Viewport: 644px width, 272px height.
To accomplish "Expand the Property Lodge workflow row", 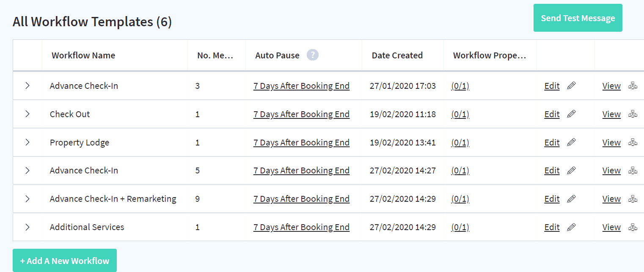I will 28,142.
